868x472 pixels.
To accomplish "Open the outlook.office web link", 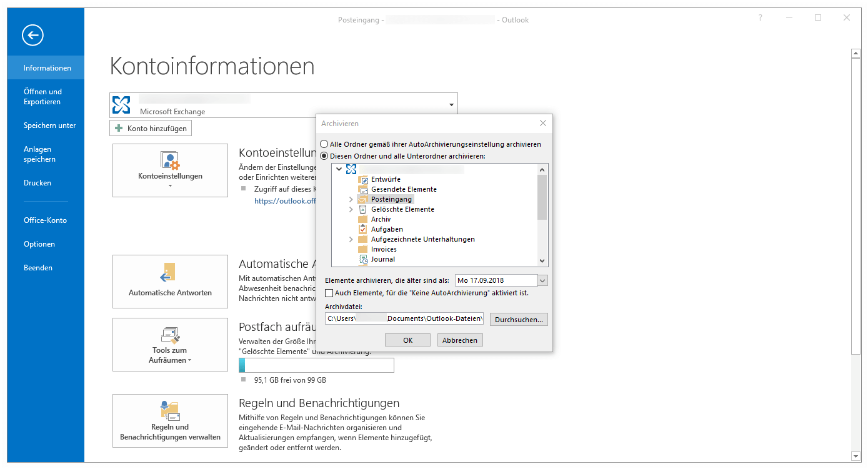I will (286, 201).
